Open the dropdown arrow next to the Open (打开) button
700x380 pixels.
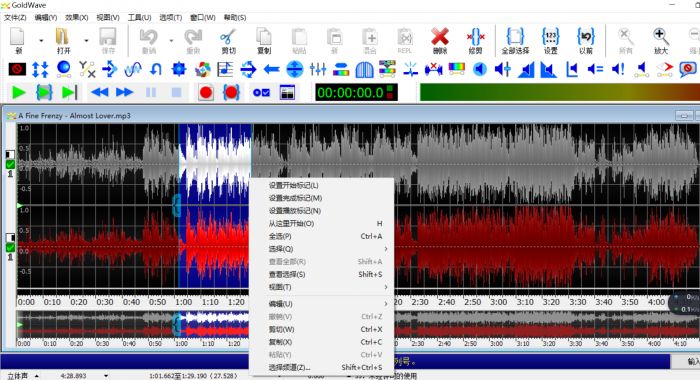[x=86, y=41]
